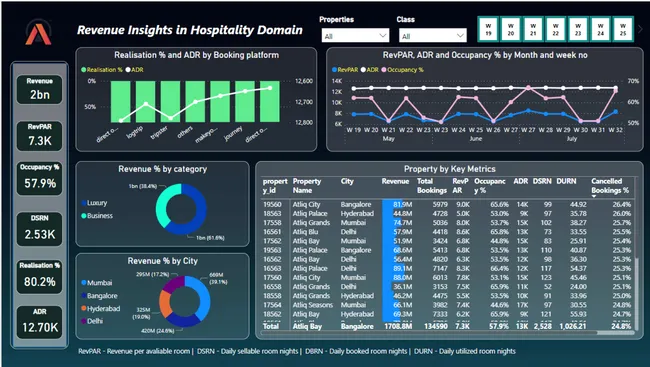Sort table by property_id column header
This screenshot has width=650, height=367.
coord(275,186)
